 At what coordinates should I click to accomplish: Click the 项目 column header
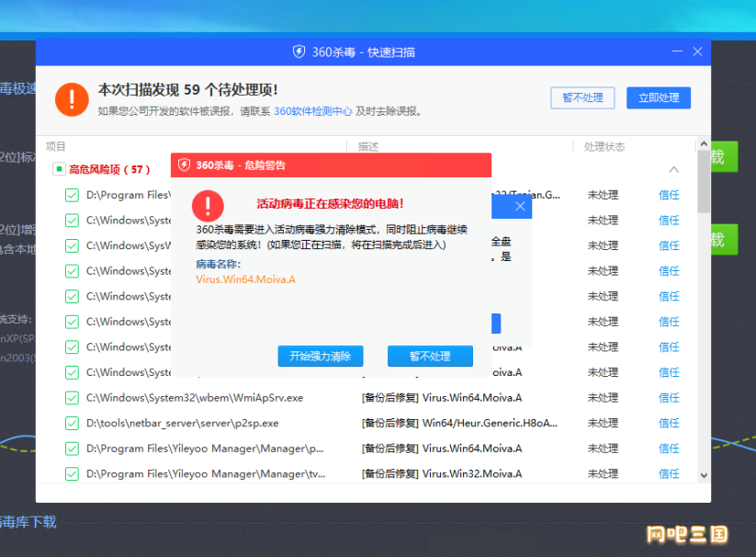tap(55, 147)
